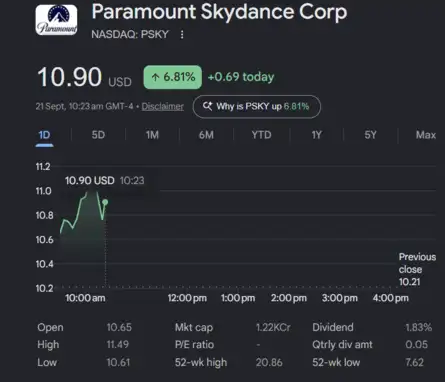Click the Previous close 10.21 label
The width and height of the screenshot is (445, 382).
point(417,269)
